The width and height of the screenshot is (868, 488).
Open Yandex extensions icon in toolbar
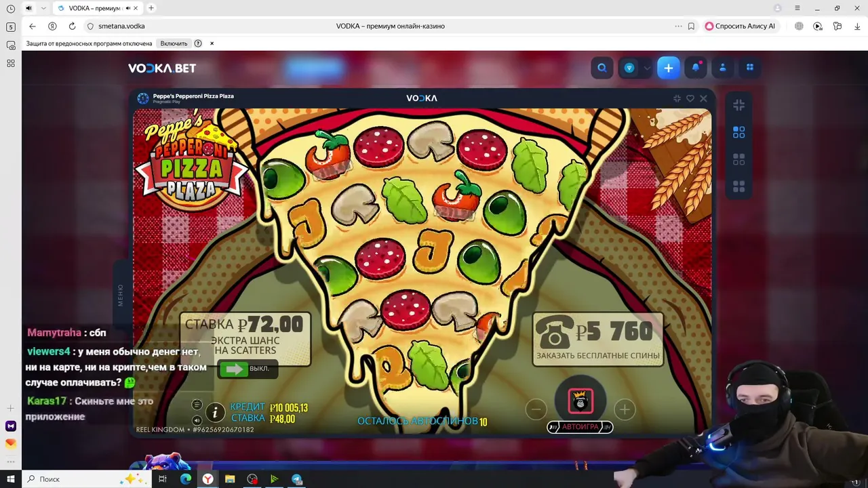coord(837,26)
